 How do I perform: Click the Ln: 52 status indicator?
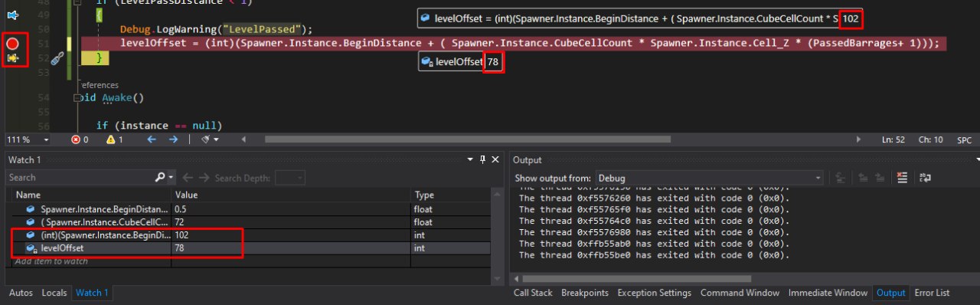[x=893, y=139]
